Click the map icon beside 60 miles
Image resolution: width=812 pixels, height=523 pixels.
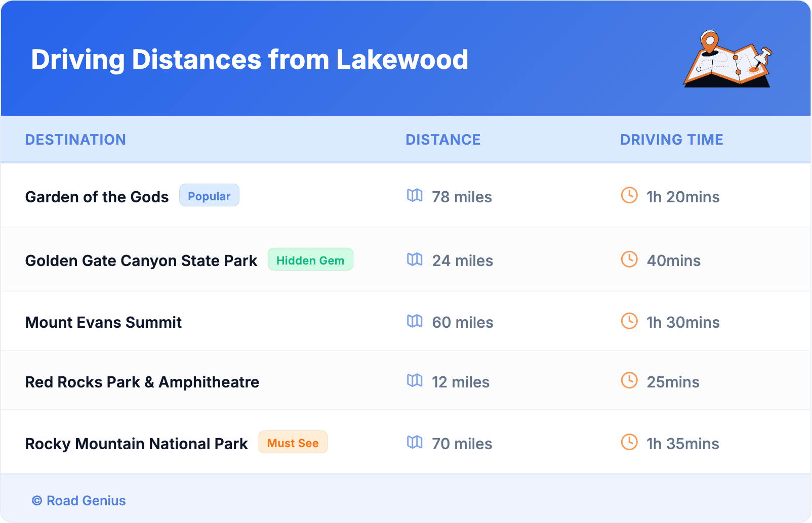click(x=415, y=321)
